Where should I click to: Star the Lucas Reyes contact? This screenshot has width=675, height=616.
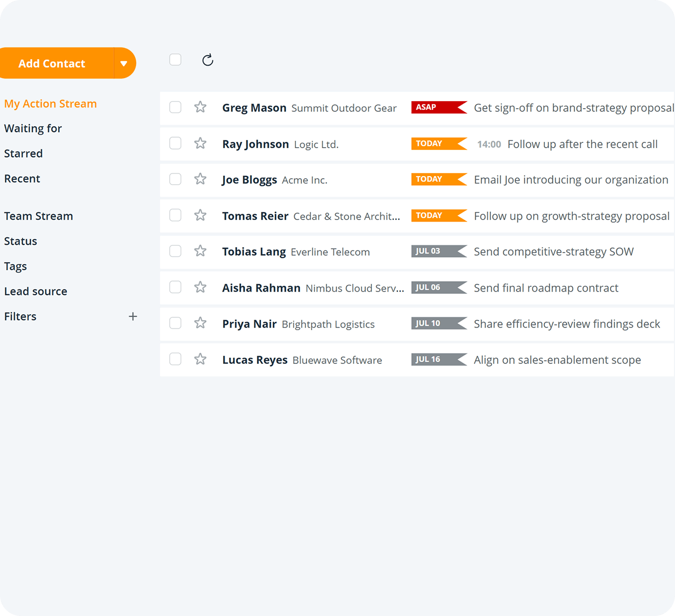(200, 359)
